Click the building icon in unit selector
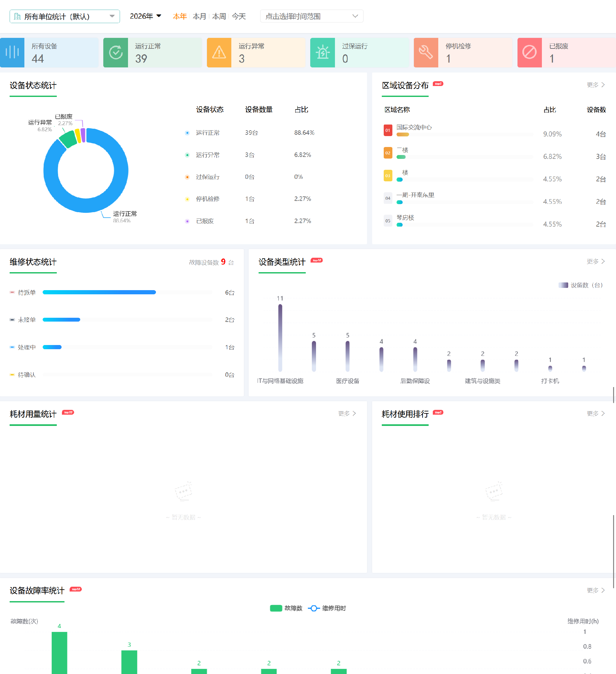 (x=17, y=16)
